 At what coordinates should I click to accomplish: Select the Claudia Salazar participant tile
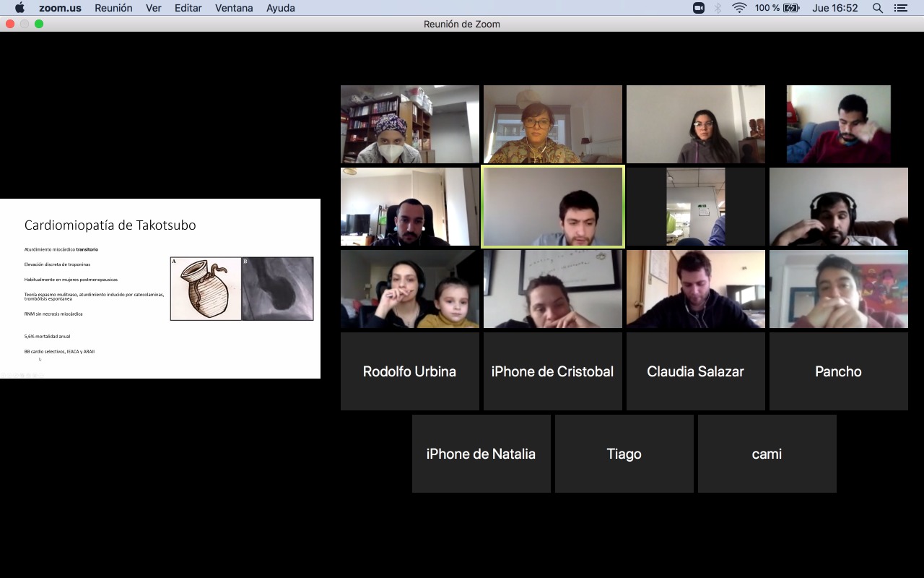pos(695,371)
